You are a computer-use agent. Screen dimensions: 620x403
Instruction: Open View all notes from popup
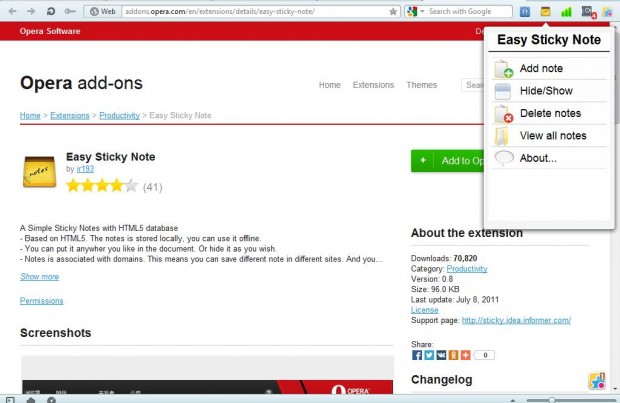[x=549, y=136]
